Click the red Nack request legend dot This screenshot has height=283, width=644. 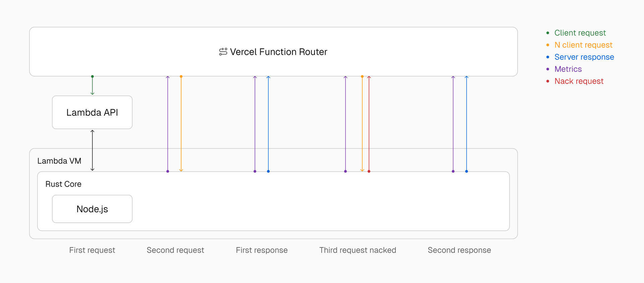[548, 81]
